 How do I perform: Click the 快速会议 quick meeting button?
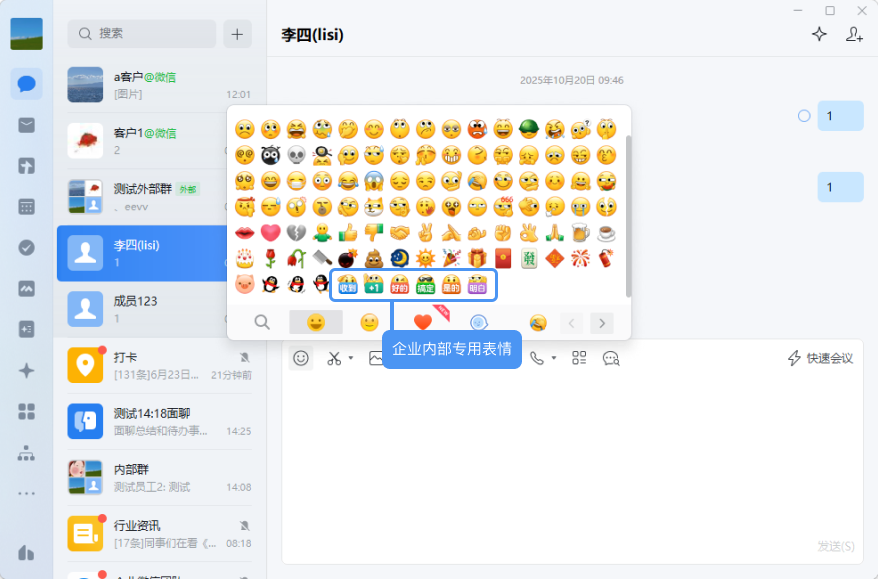click(820, 358)
